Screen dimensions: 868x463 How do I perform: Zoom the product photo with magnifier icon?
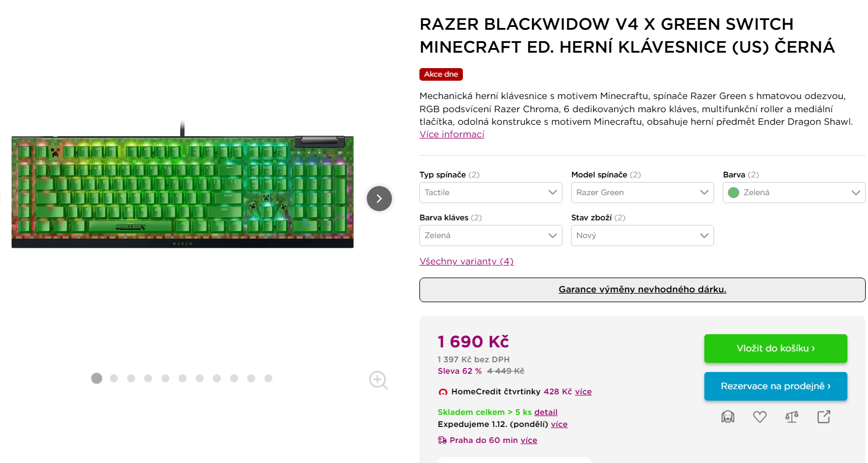378,380
